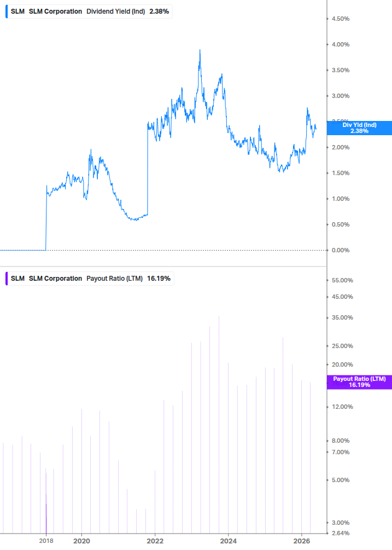Click the 2.38% value in the yield legend
The height and width of the screenshot is (550, 392).
(159, 11)
